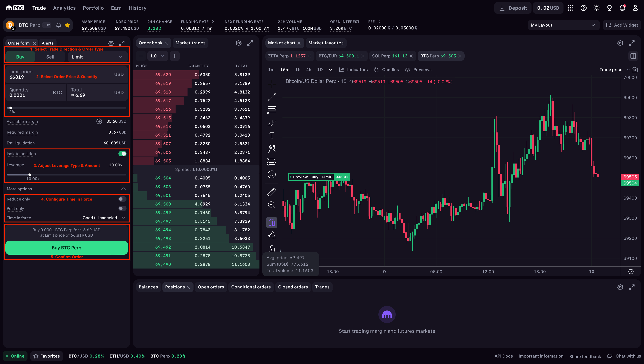This screenshot has height=364, width=644.
Task: Select the ruler measure tool
Action: click(272, 192)
